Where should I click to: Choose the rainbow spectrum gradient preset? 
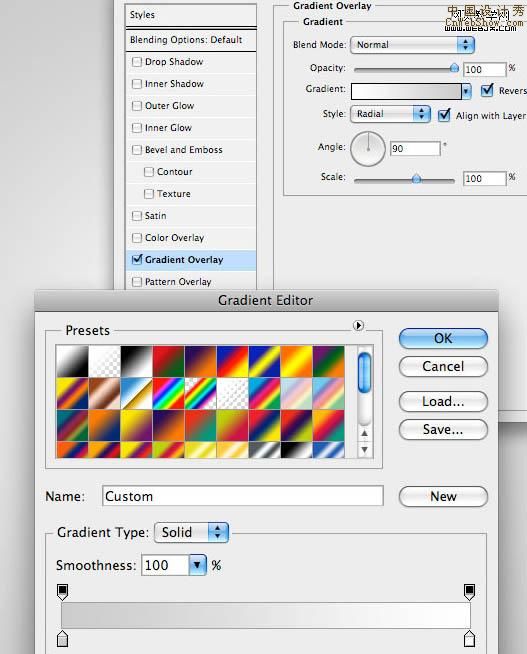(x=168, y=393)
